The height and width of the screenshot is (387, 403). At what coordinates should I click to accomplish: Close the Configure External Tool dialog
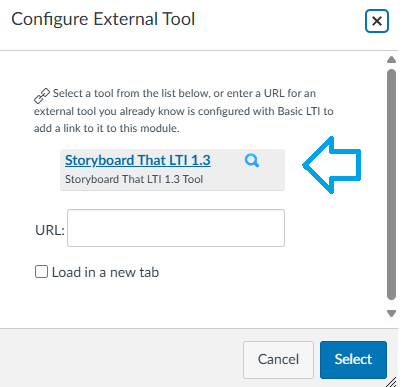tap(377, 21)
